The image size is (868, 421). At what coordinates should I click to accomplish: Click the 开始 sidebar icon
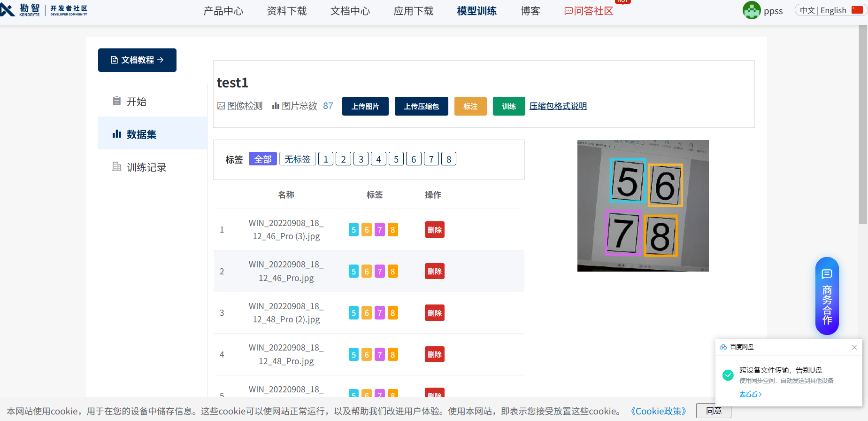click(x=117, y=101)
